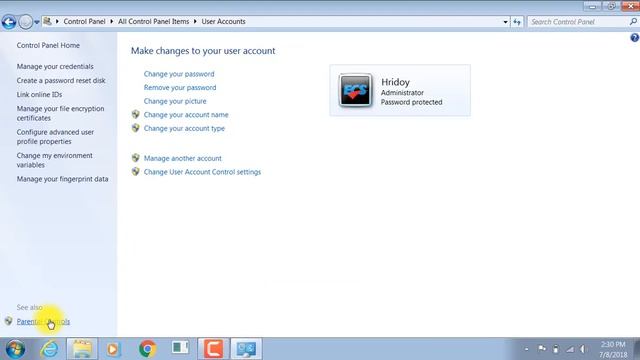
Task: Open the green app icon next to Chrome
Action: tap(180, 348)
